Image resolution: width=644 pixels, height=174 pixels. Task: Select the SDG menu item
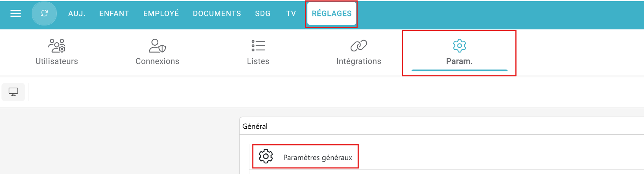[262, 14]
